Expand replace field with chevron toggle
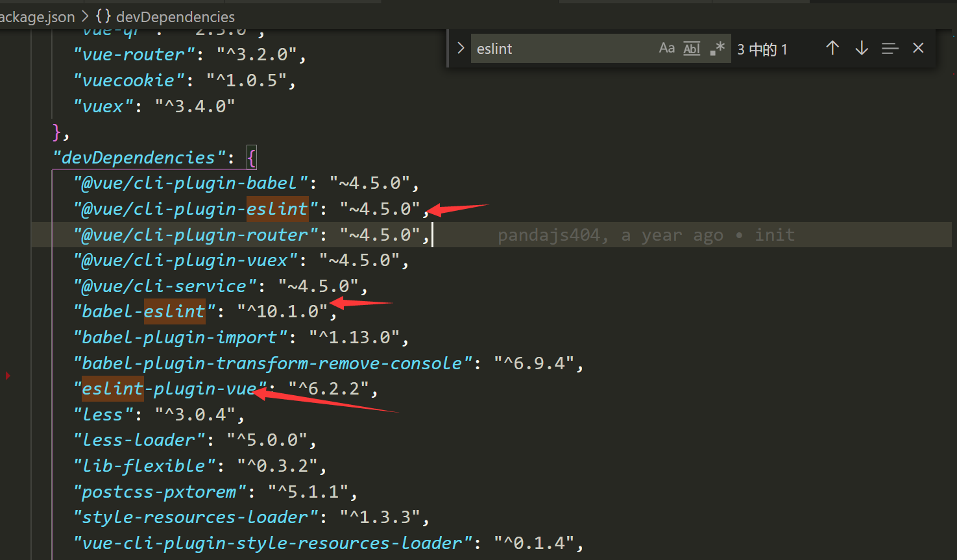Viewport: 957px width, 560px height. pos(460,48)
